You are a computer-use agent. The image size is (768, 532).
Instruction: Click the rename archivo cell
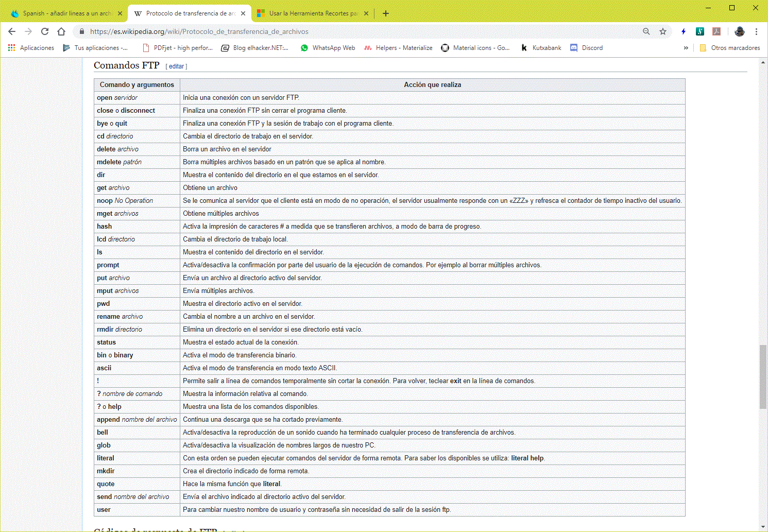click(137, 317)
